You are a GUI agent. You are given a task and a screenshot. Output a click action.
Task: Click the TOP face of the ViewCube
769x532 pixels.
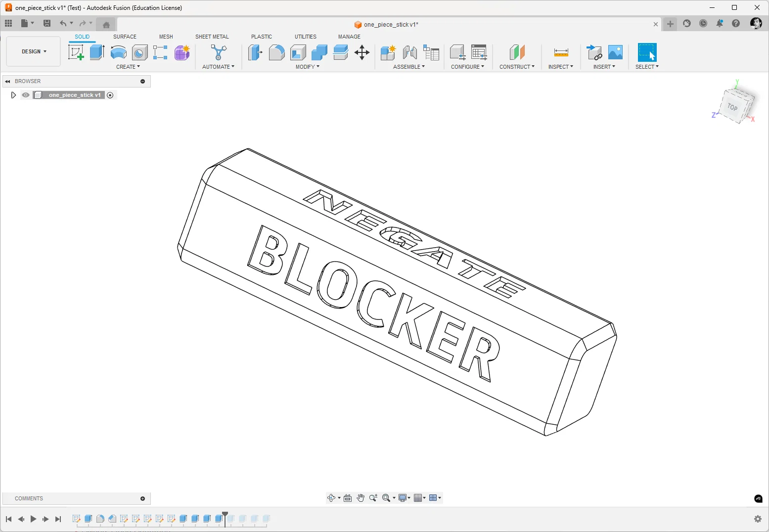[734, 106]
